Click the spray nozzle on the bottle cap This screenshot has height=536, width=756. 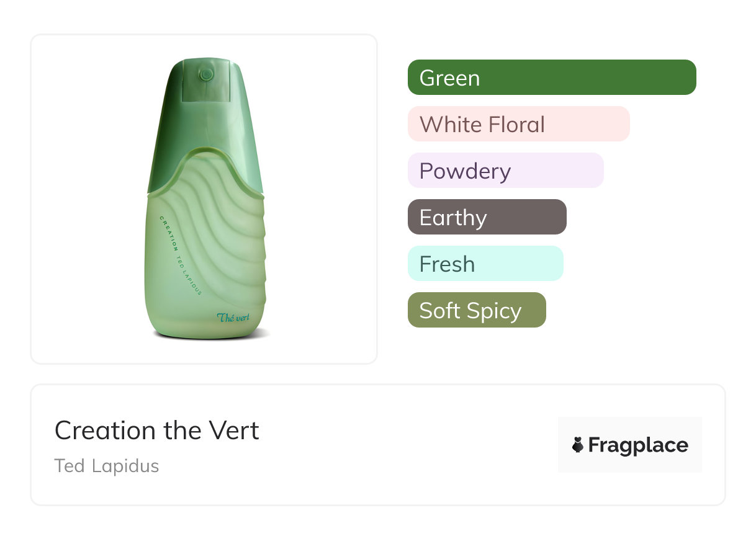(x=206, y=75)
